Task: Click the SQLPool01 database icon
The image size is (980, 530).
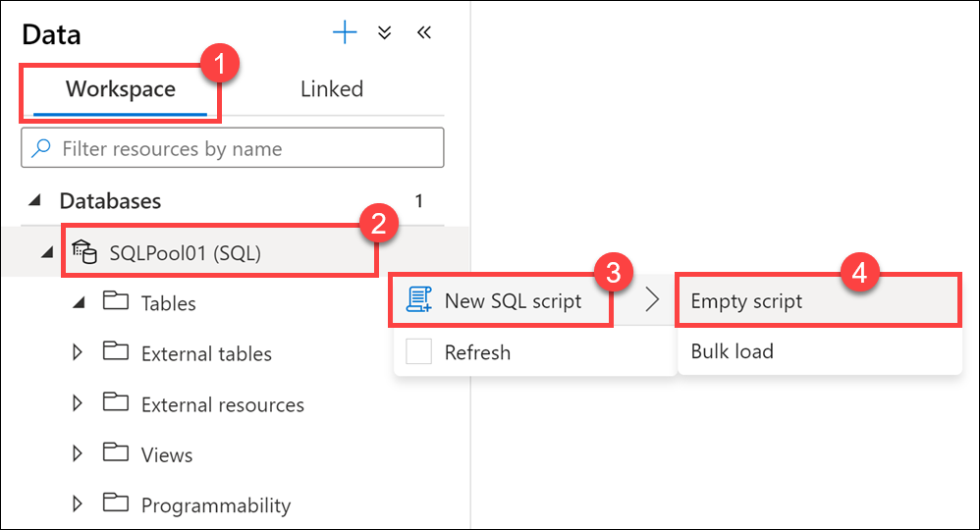Action: coord(85,253)
